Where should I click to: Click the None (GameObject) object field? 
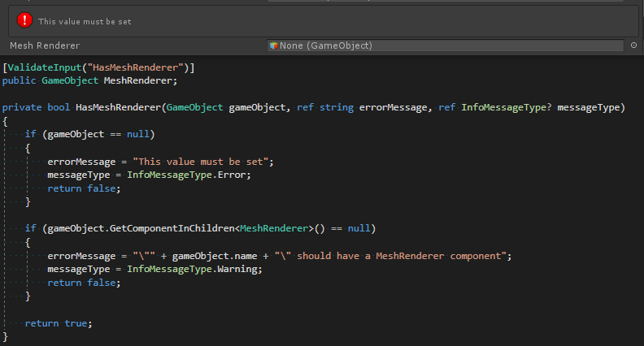446,45
